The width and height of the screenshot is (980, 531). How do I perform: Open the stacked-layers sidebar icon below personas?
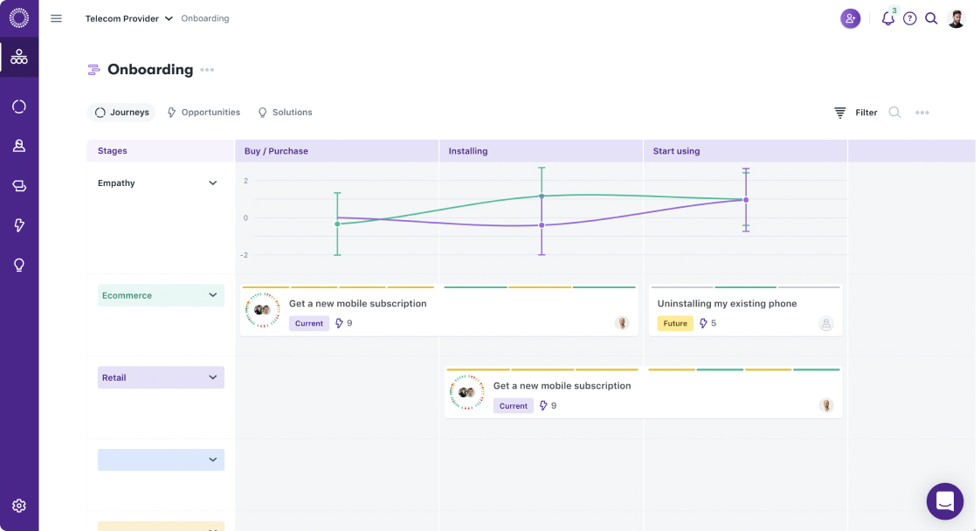point(18,185)
